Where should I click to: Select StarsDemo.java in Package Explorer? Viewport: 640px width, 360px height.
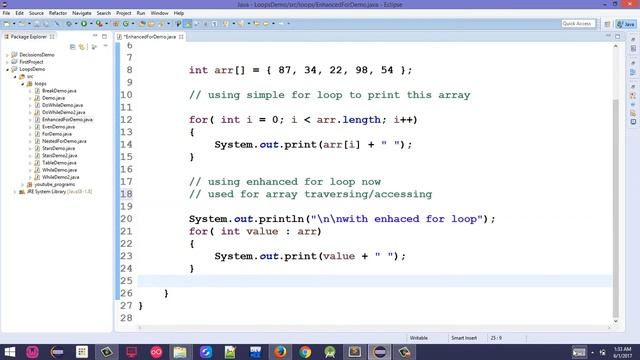pos(58,149)
